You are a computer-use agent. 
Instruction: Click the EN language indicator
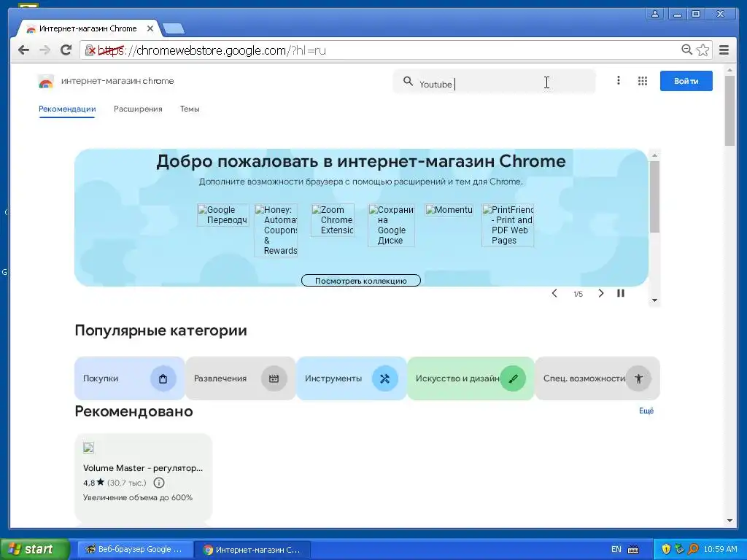coord(616,550)
